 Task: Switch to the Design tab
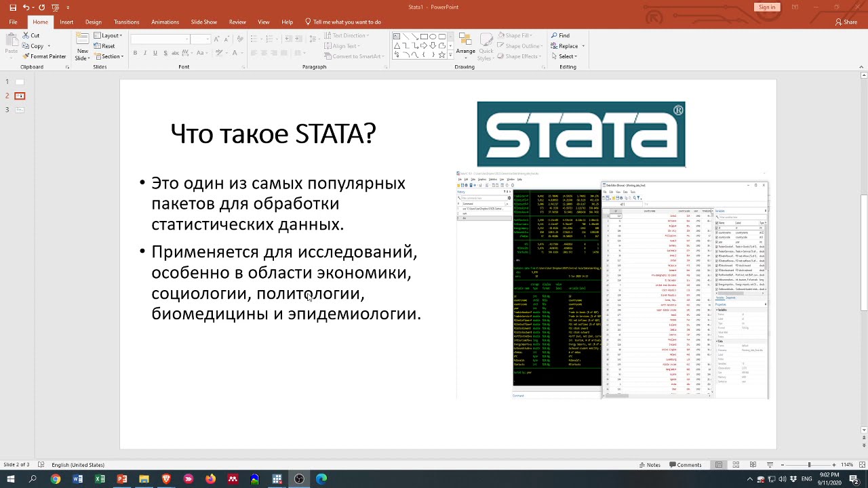[x=94, y=22]
